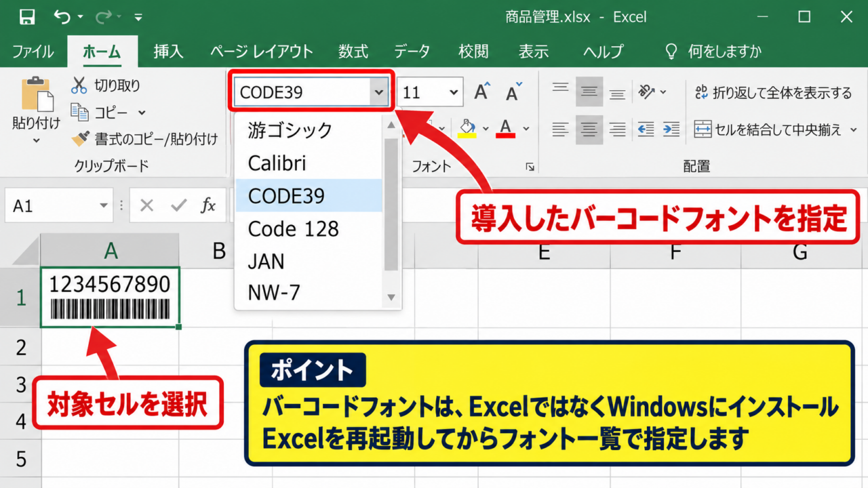Switch to the 数式 tab
The height and width of the screenshot is (488, 868).
tap(353, 51)
